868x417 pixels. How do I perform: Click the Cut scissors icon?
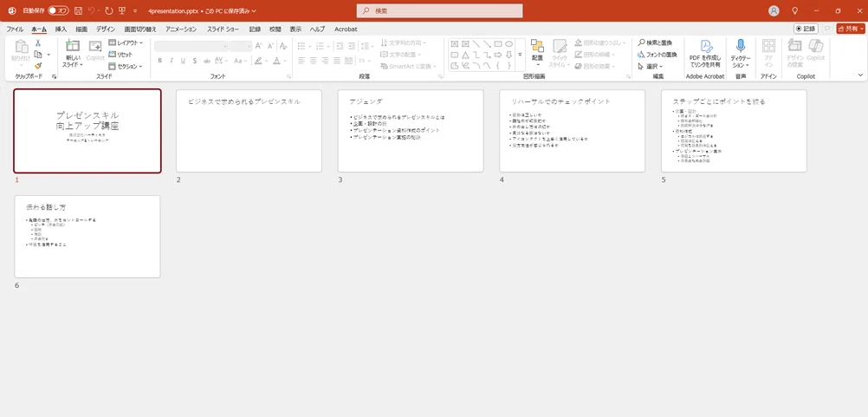38,43
